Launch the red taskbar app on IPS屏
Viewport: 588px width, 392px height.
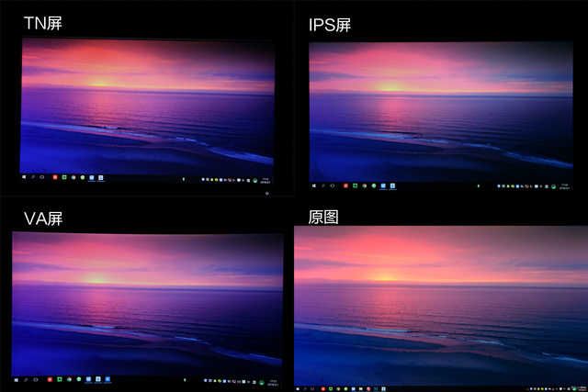[x=345, y=185]
